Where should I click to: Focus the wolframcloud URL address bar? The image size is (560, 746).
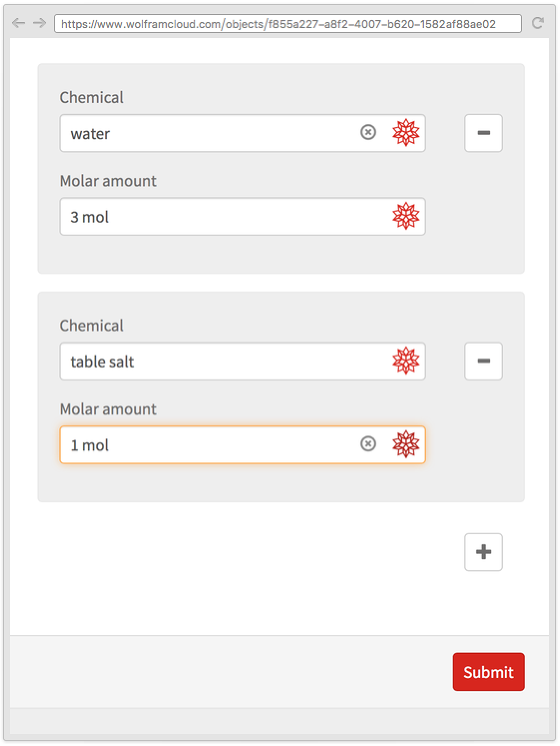click(287, 23)
